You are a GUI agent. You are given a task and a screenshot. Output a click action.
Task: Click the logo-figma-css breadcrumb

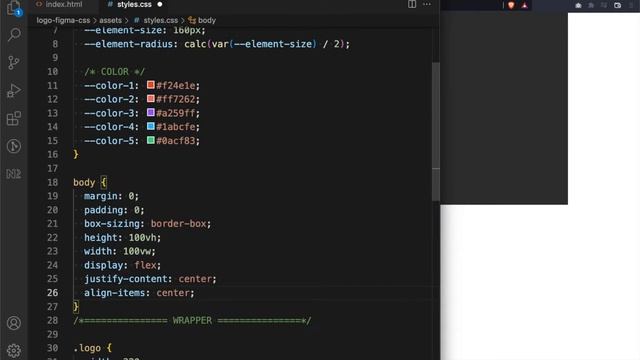click(x=63, y=20)
